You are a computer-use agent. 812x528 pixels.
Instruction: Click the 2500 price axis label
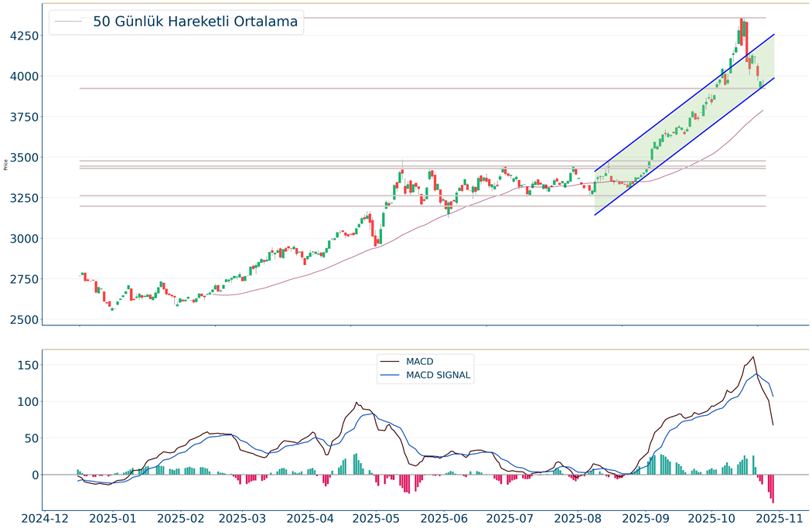[x=22, y=320]
